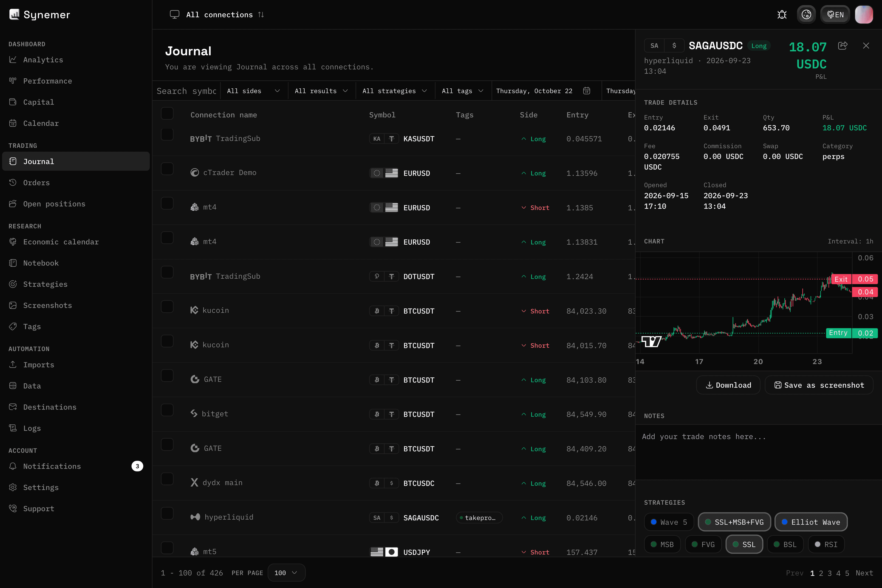This screenshot has height=588, width=882.
Task: Check the DOTUSDT TradingSub row checkbox
Action: pos(167,272)
